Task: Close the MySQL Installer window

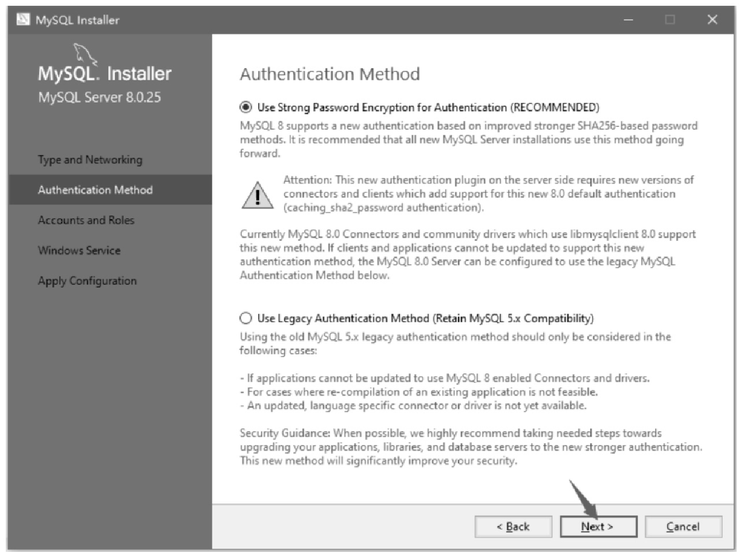Action: click(x=712, y=20)
